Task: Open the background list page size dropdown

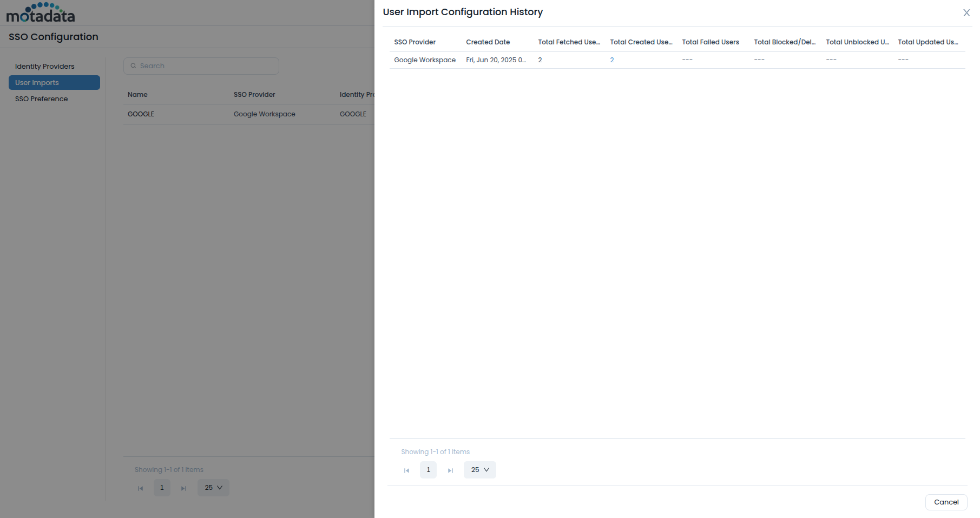Action: (x=213, y=488)
